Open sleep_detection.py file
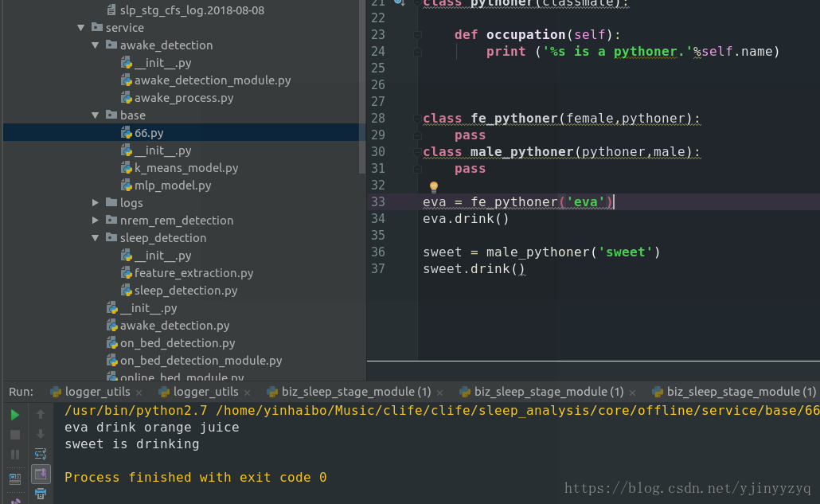Image resolution: width=820 pixels, height=504 pixels. click(185, 291)
